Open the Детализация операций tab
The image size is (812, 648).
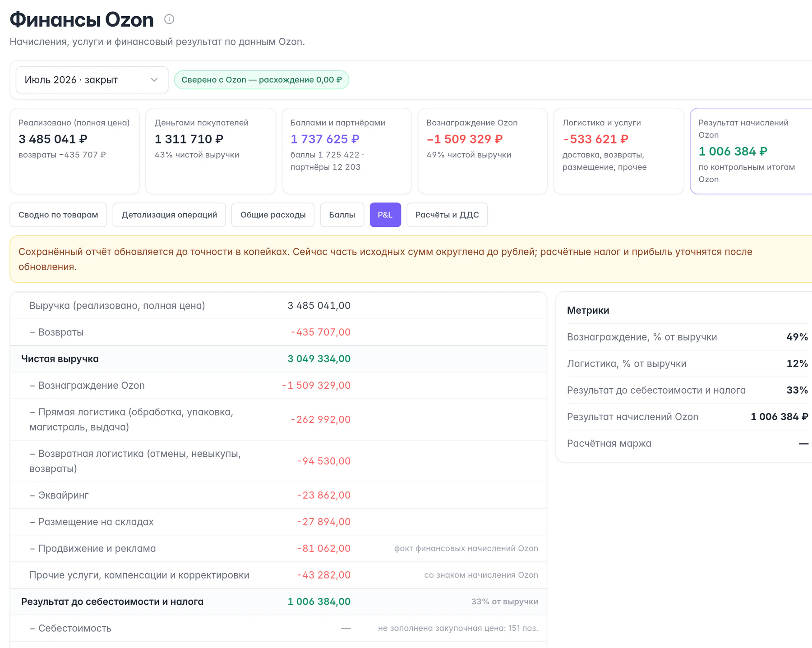point(169,215)
